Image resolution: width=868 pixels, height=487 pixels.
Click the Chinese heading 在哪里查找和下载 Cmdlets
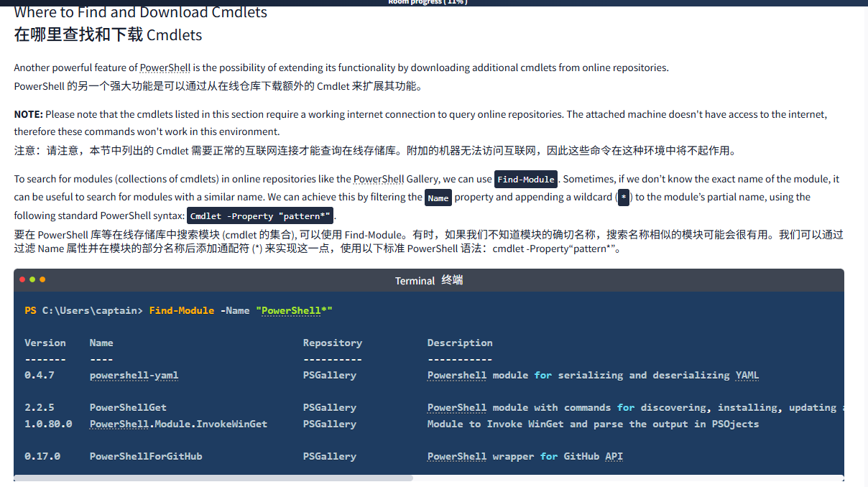click(108, 35)
